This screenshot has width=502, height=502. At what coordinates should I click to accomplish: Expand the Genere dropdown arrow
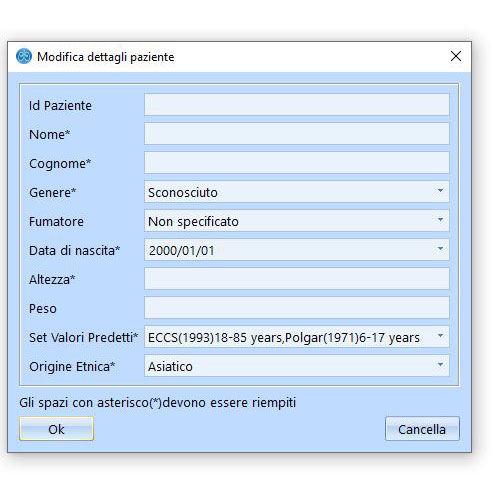pyautogui.click(x=440, y=191)
